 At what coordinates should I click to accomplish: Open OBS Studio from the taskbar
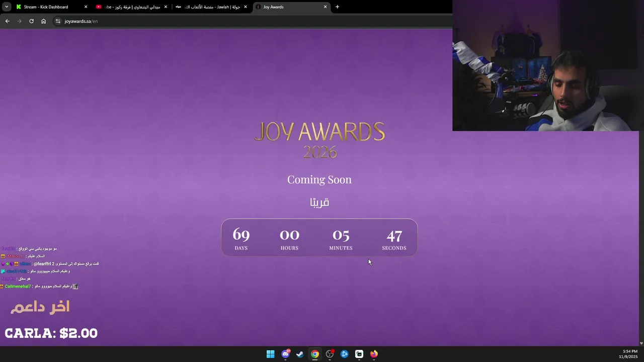pos(330,354)
